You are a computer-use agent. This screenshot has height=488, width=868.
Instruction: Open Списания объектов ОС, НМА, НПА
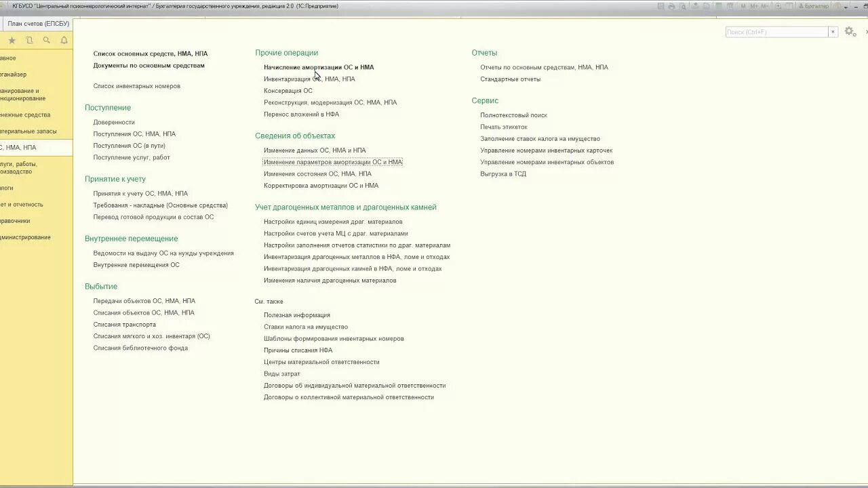(144, 312)
